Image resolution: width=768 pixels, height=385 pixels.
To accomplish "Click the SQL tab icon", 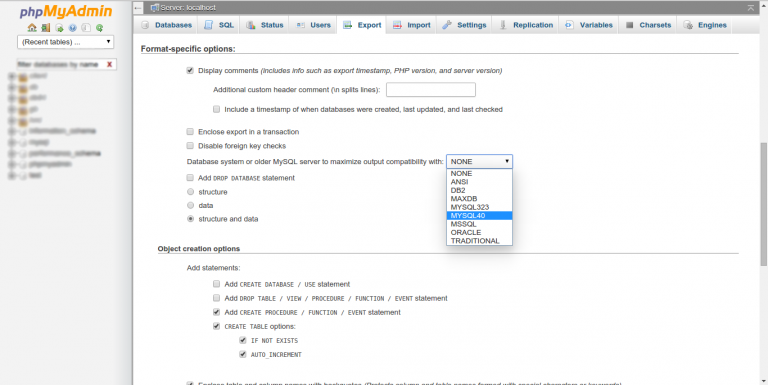I will (209, 25).
